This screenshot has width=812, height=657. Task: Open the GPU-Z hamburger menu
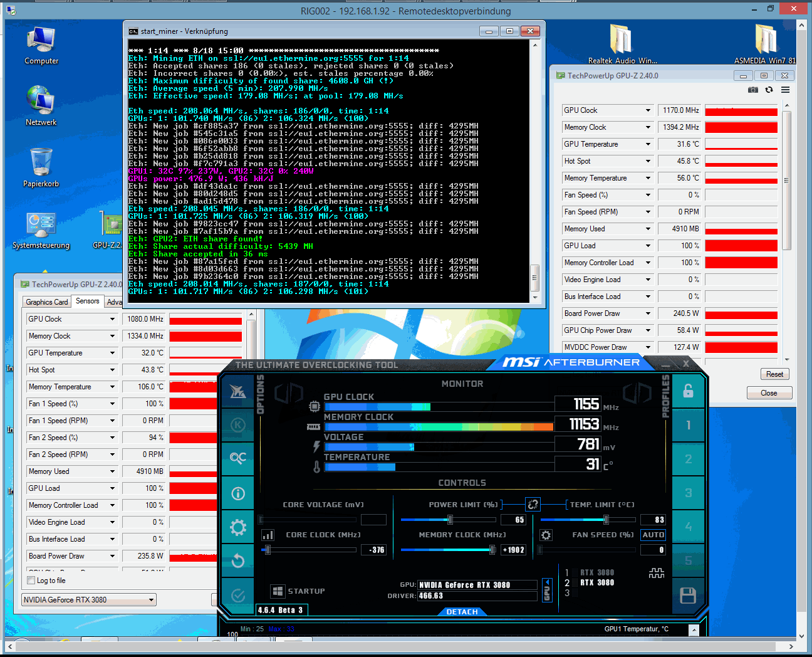(785, 90)
